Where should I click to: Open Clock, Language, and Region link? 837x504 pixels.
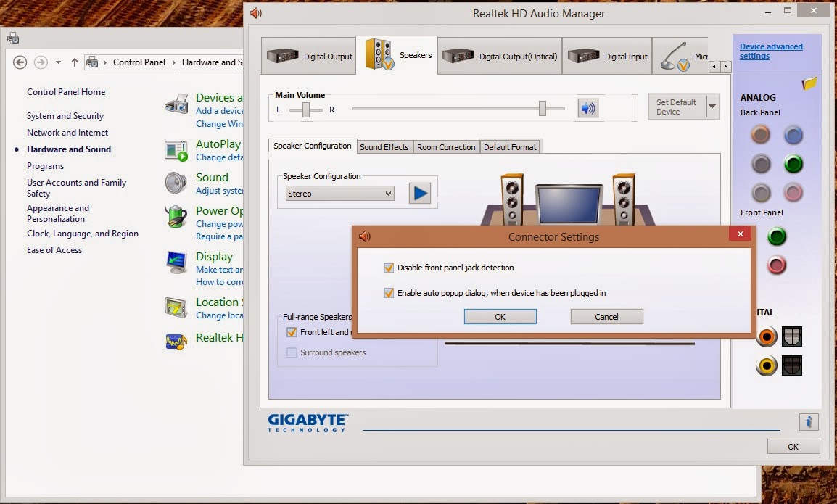83,234
